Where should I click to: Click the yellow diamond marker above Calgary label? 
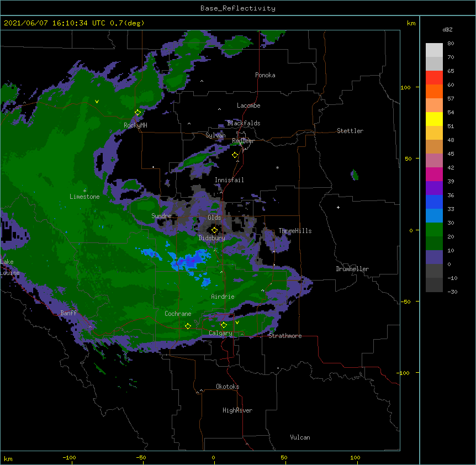click(x=224, y=325)
